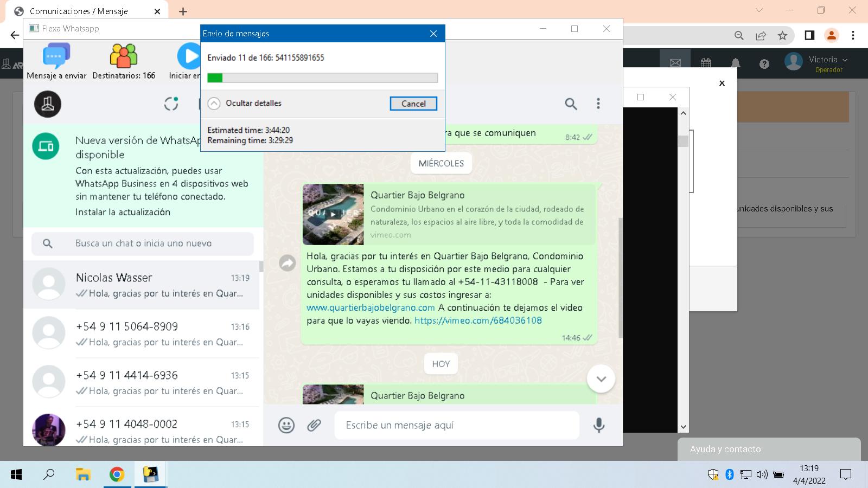Open the browser zoom magnifier icon
The image size is (868, 488).
coord(739,35)
